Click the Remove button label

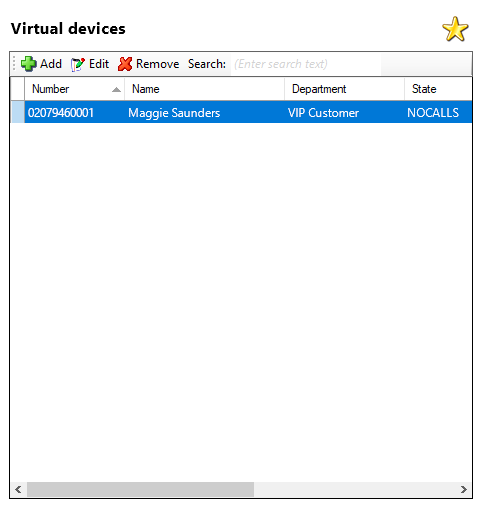click(x=157, y=64)
